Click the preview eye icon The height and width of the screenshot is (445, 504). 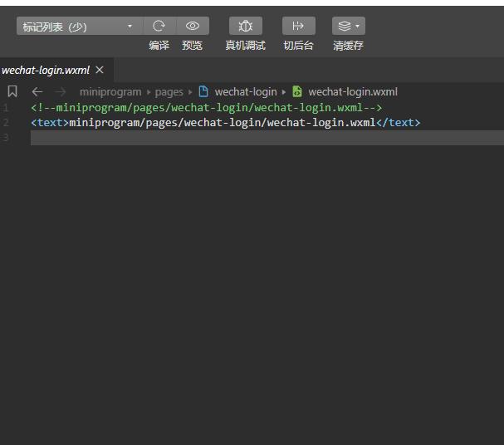(x=193, y=26)
